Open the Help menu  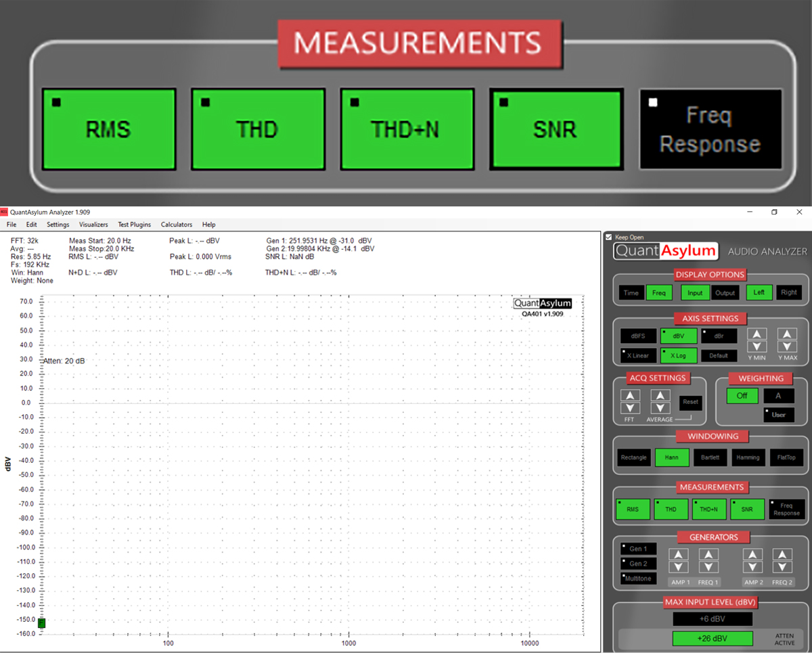tap(209, 225)
